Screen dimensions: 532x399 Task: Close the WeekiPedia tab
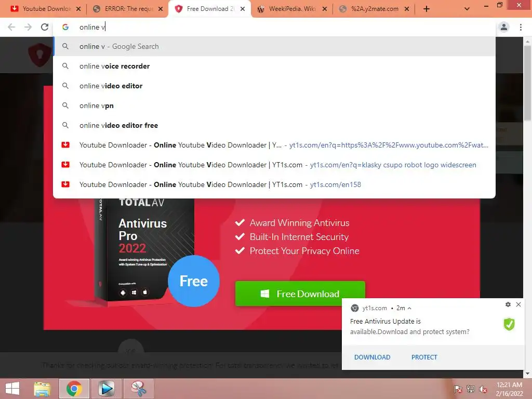[325, 9]
